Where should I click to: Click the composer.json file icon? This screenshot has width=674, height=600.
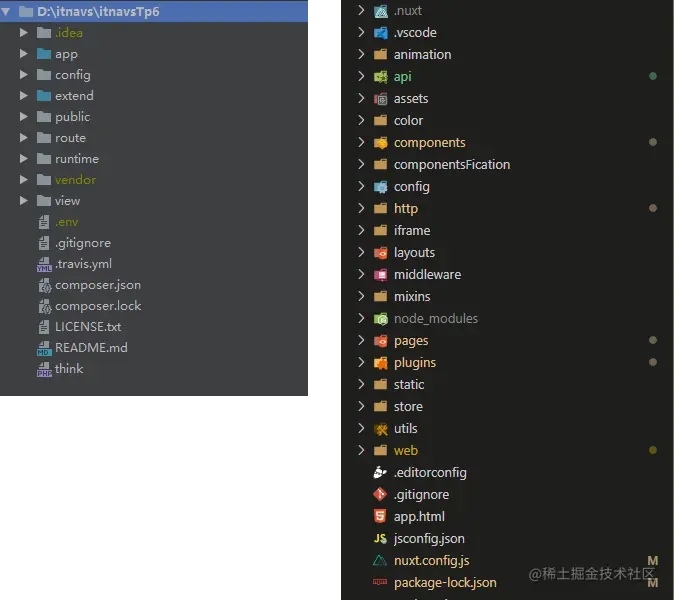click(45, 285)
